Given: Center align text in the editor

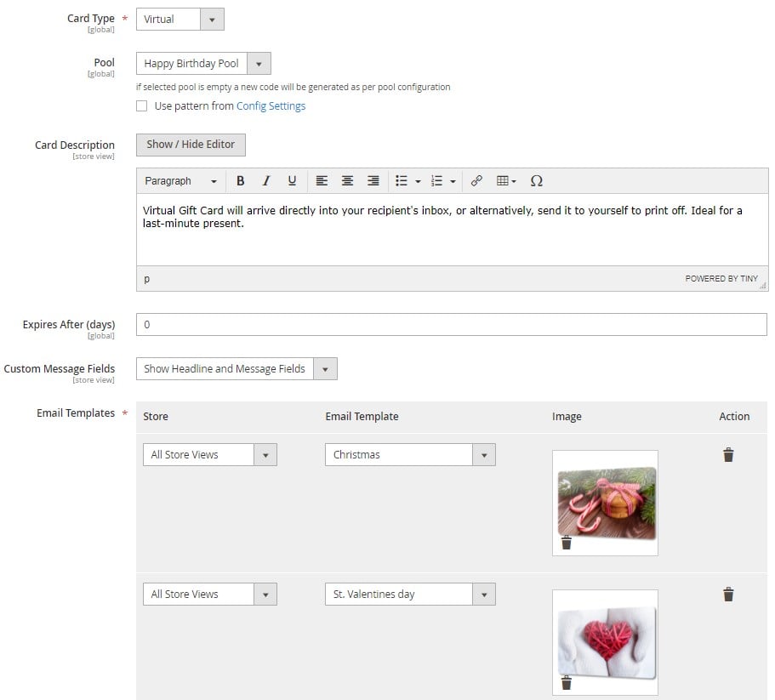Looking at the screenshot, I should pos(347,181).
